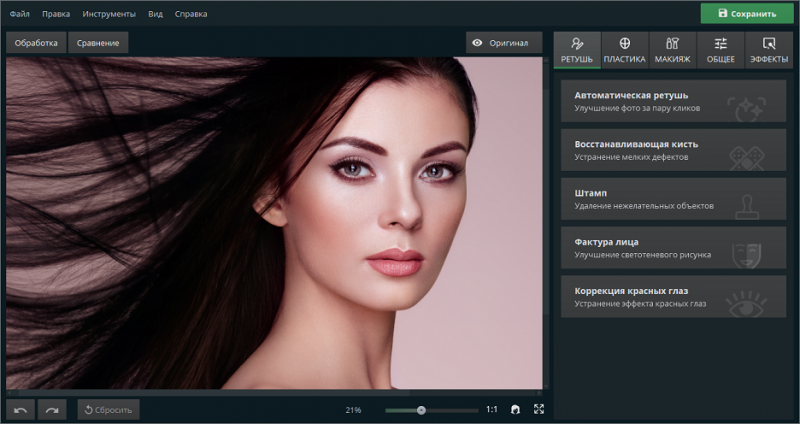Select the Ретушь tab
The width and height of the screenshot is (800, 424).
(577, 50)
